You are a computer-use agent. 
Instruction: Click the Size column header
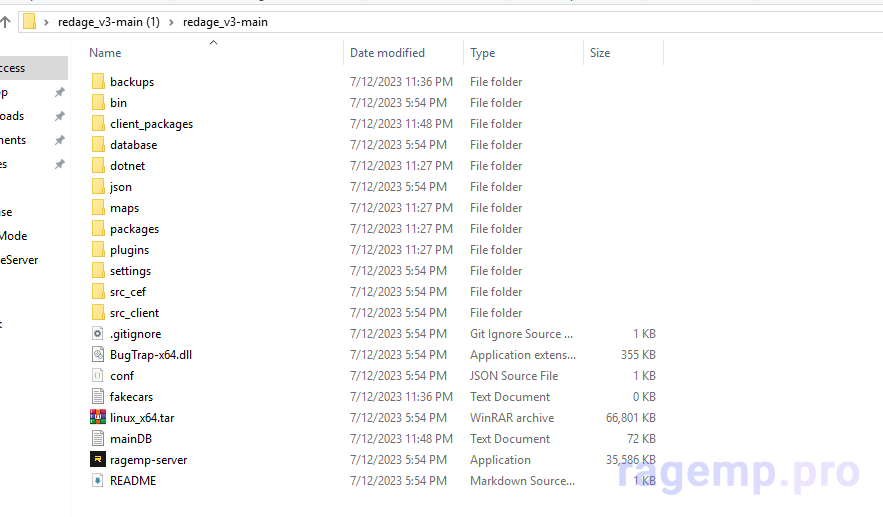coord(600,53)
